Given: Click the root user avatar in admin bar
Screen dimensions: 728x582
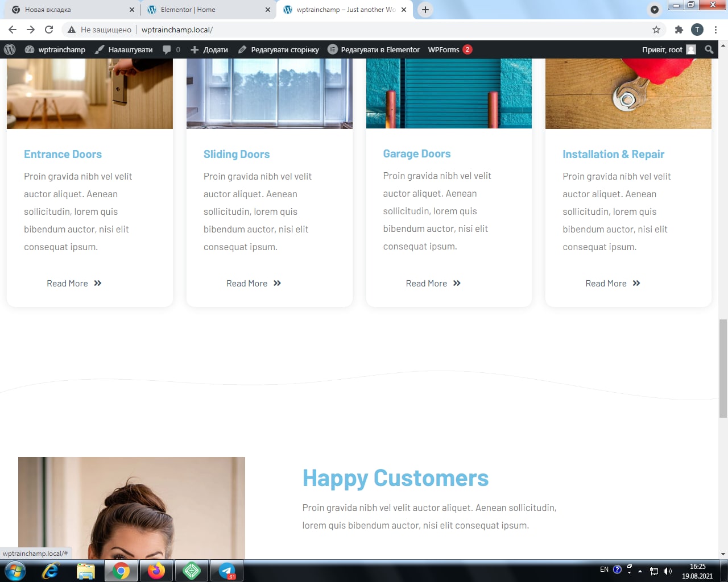Looking at the screenshot, I should (x=691, y=49).
